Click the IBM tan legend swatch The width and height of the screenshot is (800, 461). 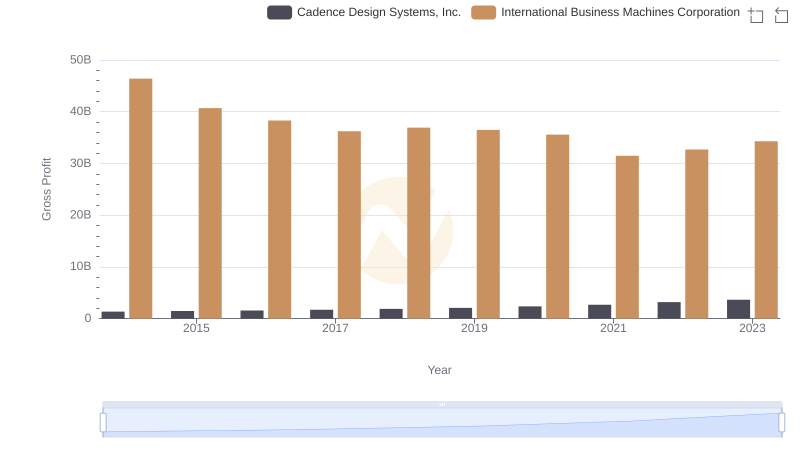coord(484,12)
